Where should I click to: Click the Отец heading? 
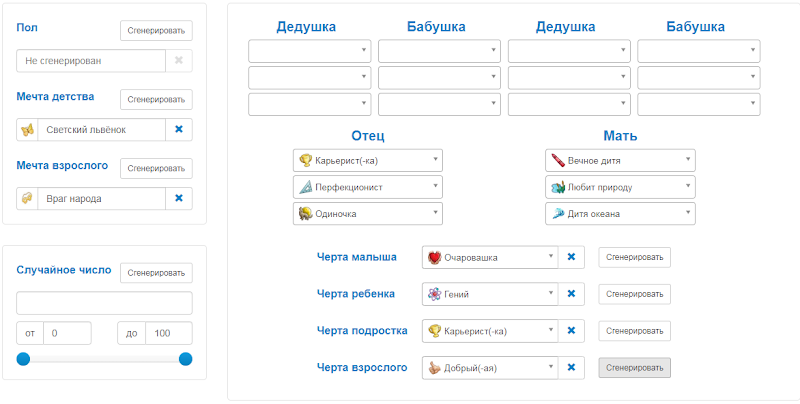tap(368, 136)
